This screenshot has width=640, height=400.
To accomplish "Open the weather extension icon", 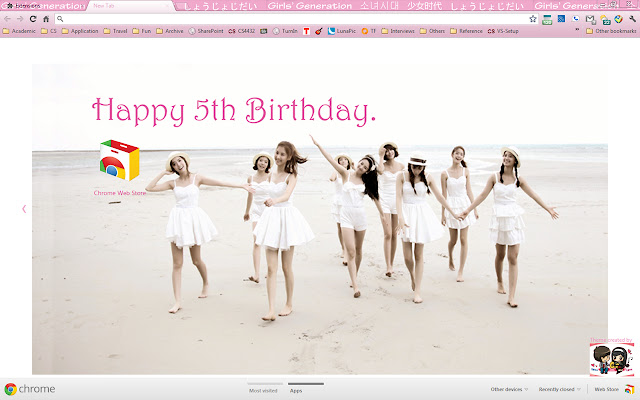I will click(x=605, y=19).
